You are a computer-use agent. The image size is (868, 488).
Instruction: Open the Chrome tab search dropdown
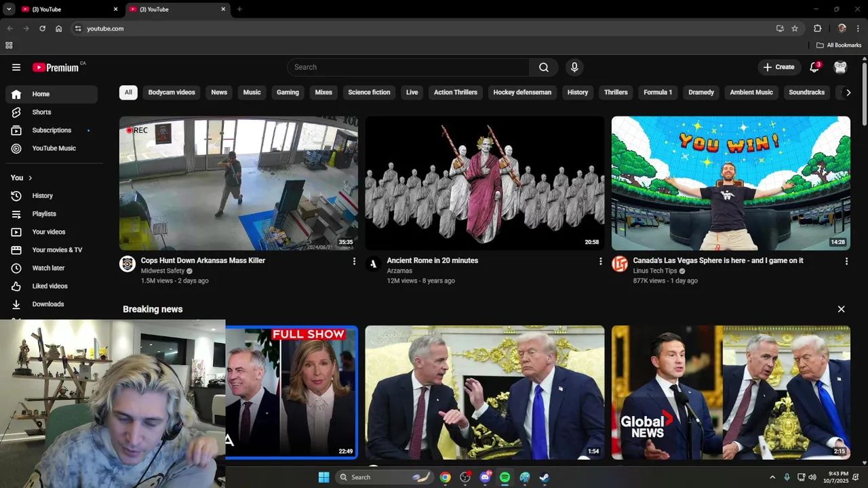click(9, 9)
